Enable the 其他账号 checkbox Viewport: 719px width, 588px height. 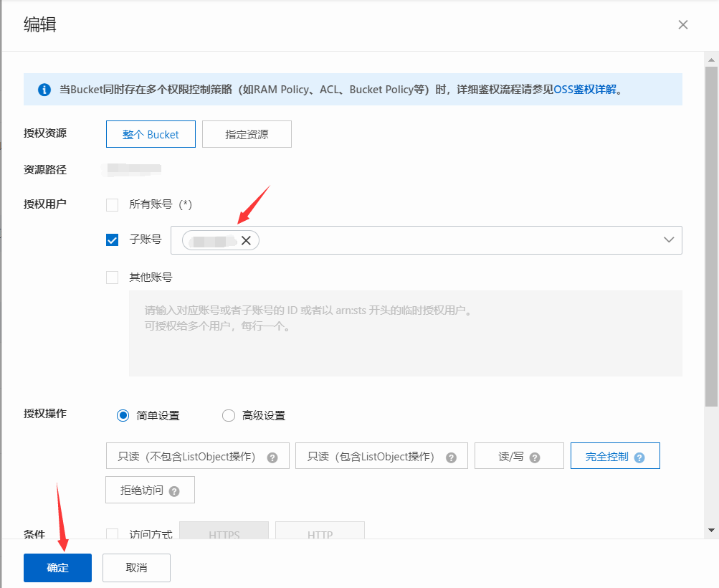coord(113,278)
